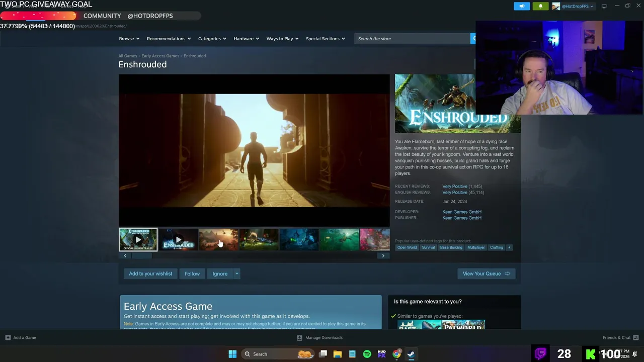This screenshot has width=644, height=362.
Task: Click the Multiplayer tag
Action: coord(476,247)
